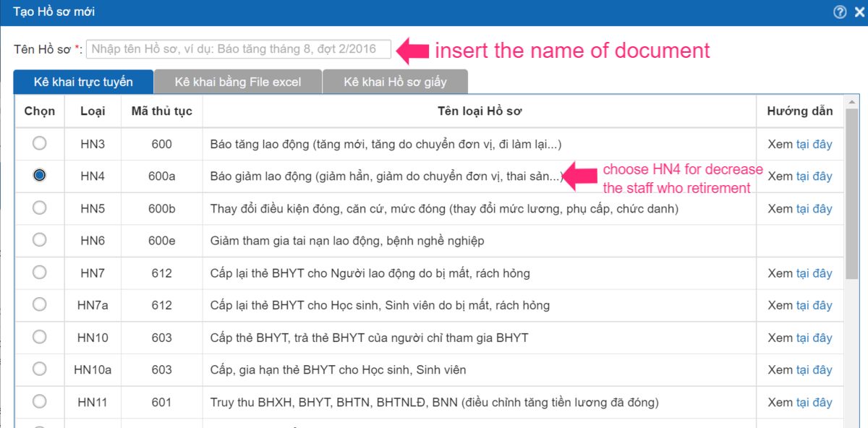The image size is (868, 428).
Task: Select the HN7a radio option
Action: click(40, 305)
